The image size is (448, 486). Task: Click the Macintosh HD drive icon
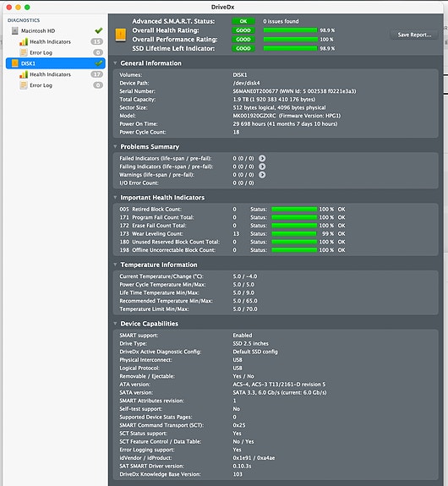click(14, 30)
